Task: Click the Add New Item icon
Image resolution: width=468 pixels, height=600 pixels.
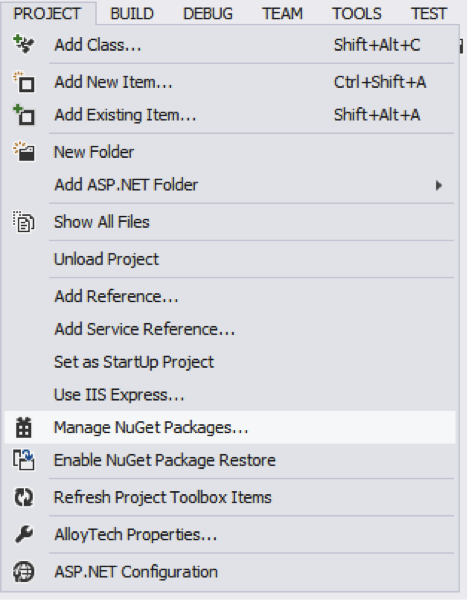Action: (x=24, y=82)
